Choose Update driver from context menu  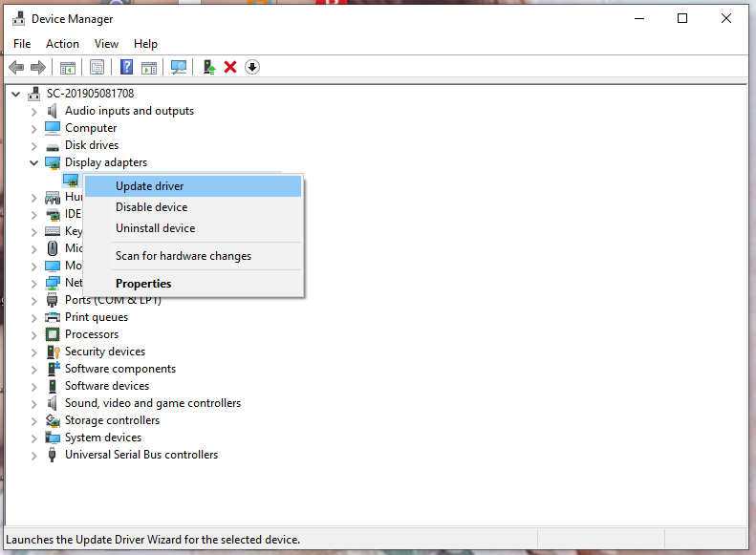(193, 186)
